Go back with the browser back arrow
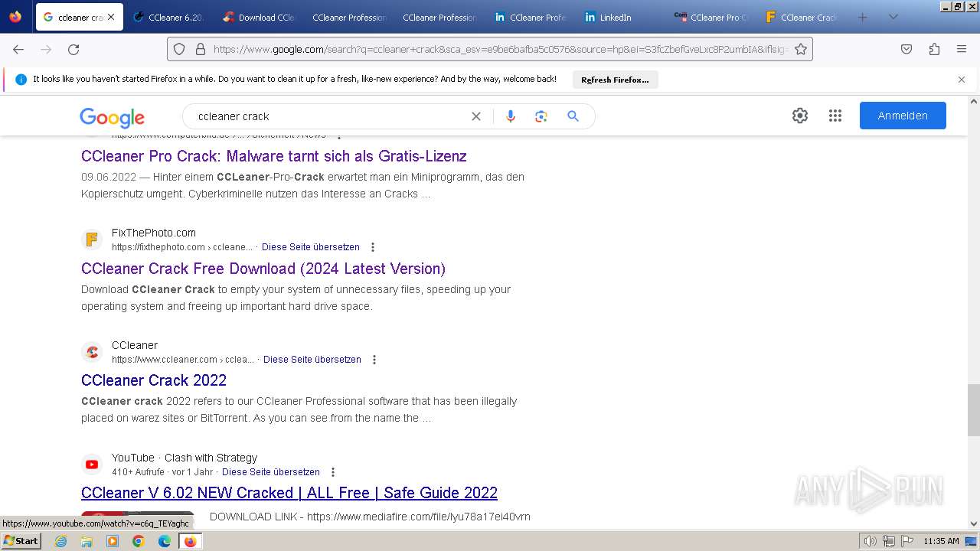Screen dimensions: 980x551 click(18, 49)
